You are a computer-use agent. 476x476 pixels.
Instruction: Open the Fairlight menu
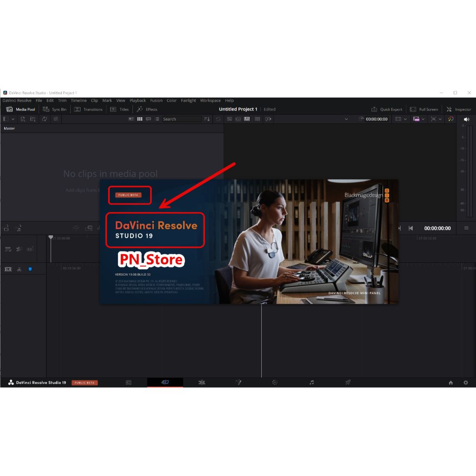pyautogui.click(x=188, y=100)
